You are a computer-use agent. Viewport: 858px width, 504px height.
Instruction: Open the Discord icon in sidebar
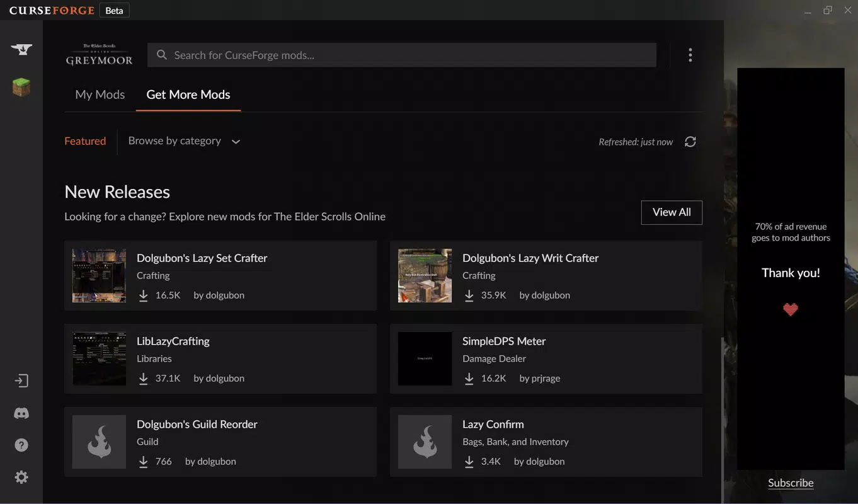tap(21, 413)
